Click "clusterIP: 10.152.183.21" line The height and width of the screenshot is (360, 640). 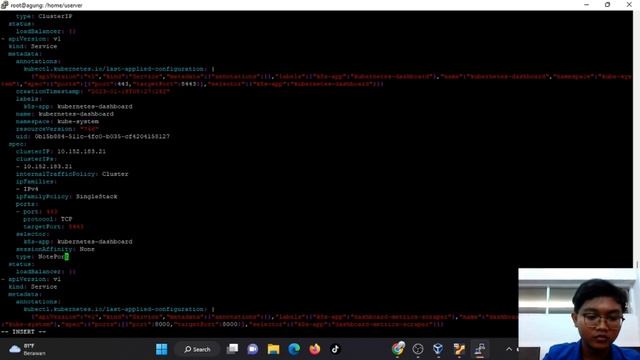tap(60, 151)
